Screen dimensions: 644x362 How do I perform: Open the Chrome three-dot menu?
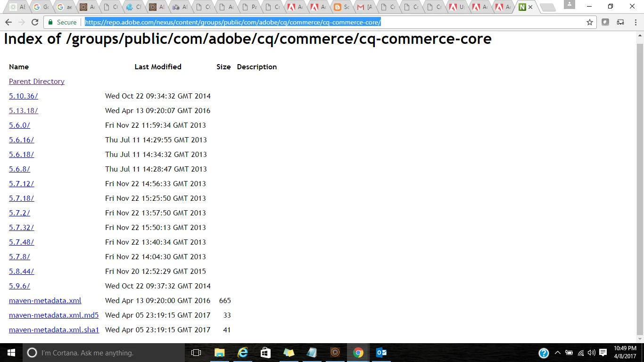point(635,22)
